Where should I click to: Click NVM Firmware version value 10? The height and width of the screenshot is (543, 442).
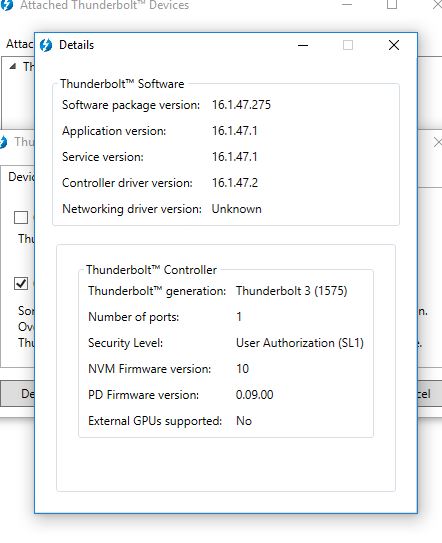click(x=242, y=368)
